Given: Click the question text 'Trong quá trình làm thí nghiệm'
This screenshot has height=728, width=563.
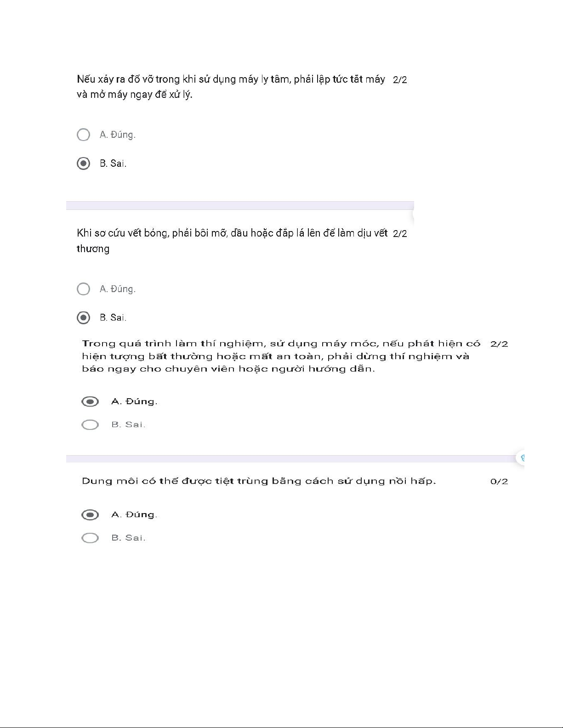Looking at the screenshot, I should 281,356.
